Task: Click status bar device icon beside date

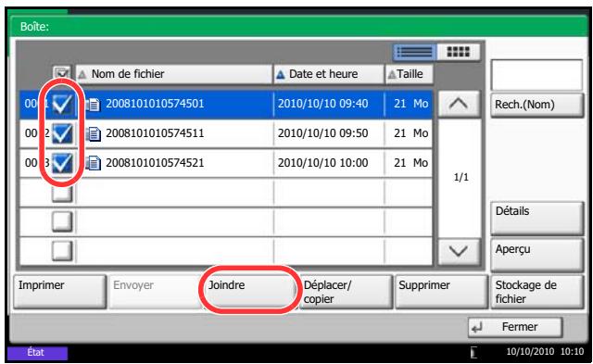Action: 473,352
